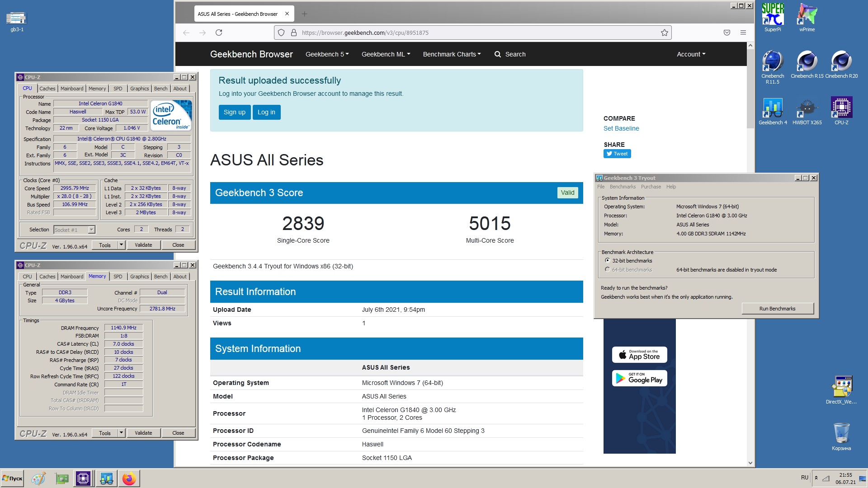Launch HWBOT X265 desktop shortcut
This screenshot has width=868, height=488.
[807, 111]
